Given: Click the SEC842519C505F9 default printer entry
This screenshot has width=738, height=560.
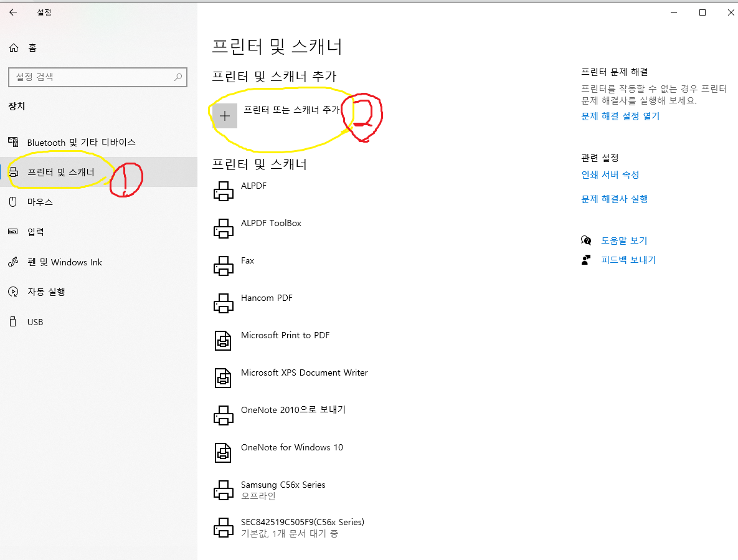Looking at the screenshot, I should (224, 528).
